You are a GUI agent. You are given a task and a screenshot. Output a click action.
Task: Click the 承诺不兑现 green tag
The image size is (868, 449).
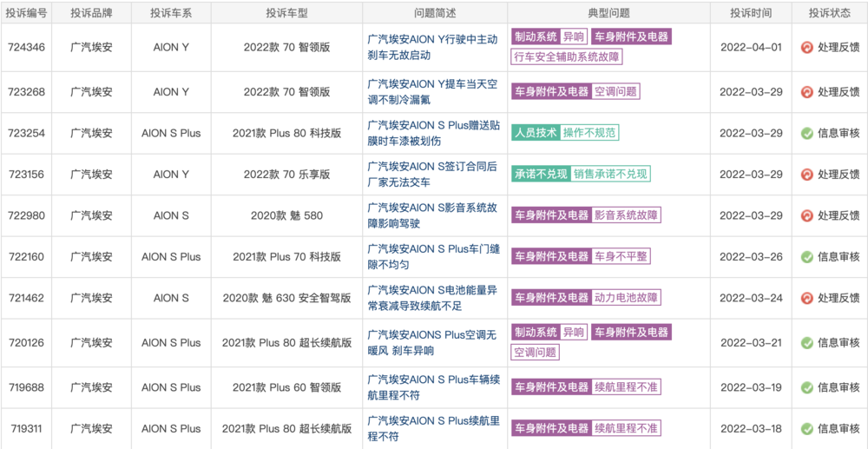[540, 175]
